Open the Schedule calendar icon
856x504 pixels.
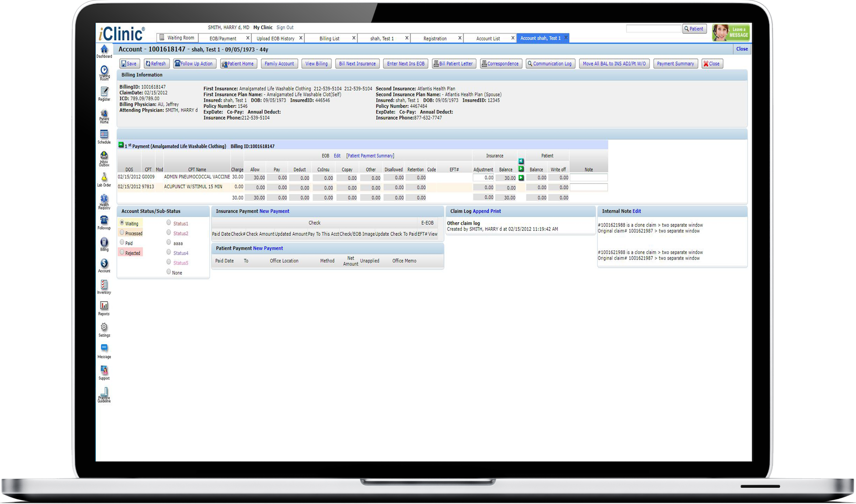coord(104,134)
